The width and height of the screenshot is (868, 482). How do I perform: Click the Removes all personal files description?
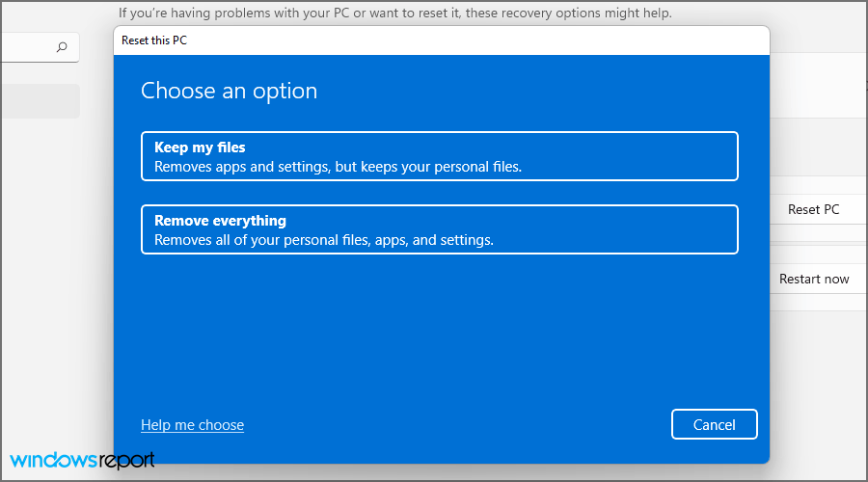tap(324, 240)
